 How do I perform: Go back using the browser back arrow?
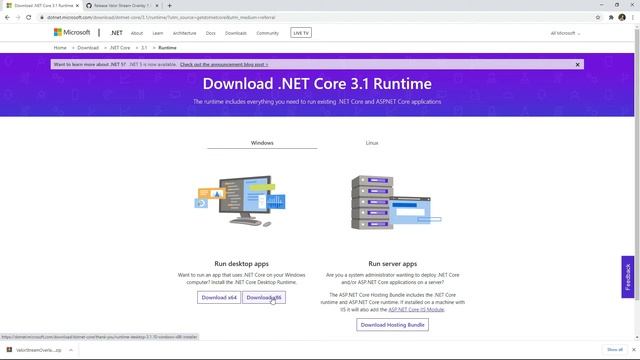(x=7, y=18)
